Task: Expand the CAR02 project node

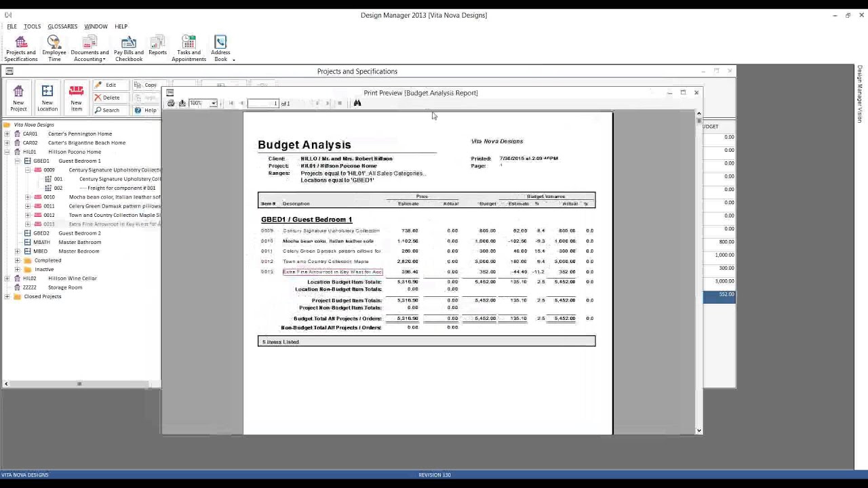Action: [7, 143]
